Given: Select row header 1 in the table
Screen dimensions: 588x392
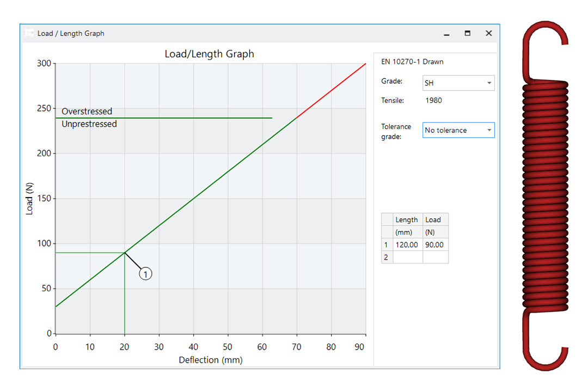Looking at the screenshot, I should click(x=387, y=245).
